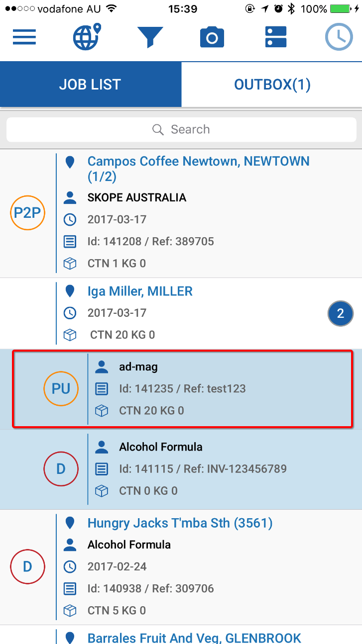
Task: Tap the D badge for Id 141115
Action: coord(61,468)
